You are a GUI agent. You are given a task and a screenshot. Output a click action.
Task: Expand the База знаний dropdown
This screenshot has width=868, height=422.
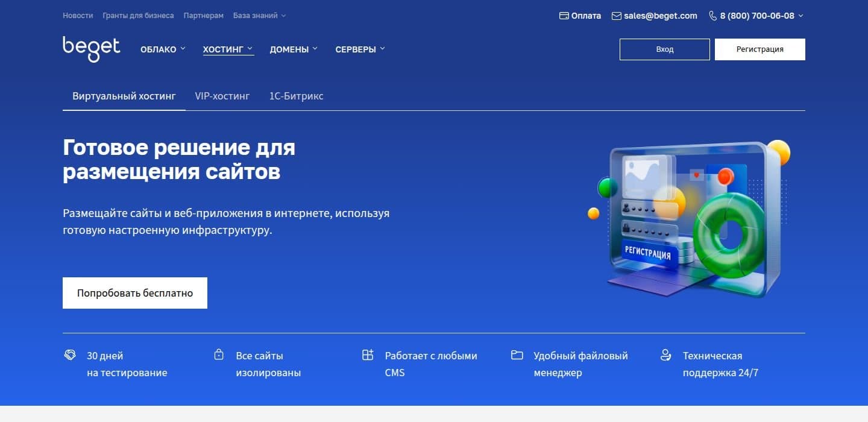coord(260,16)
